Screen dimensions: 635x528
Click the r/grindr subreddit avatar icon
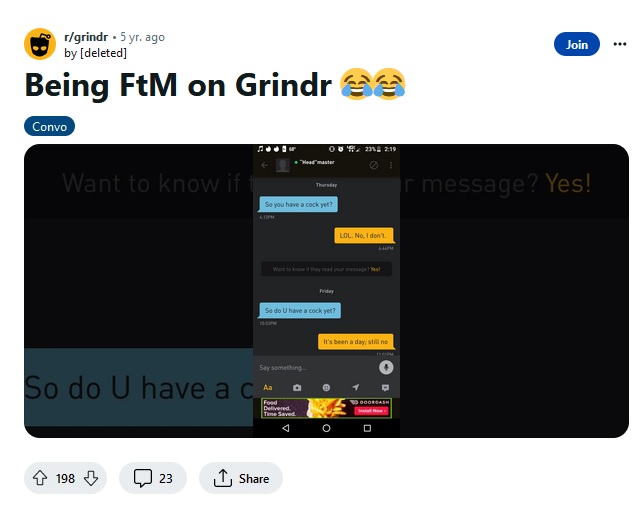pyautogui.click(x=40, y=44)
